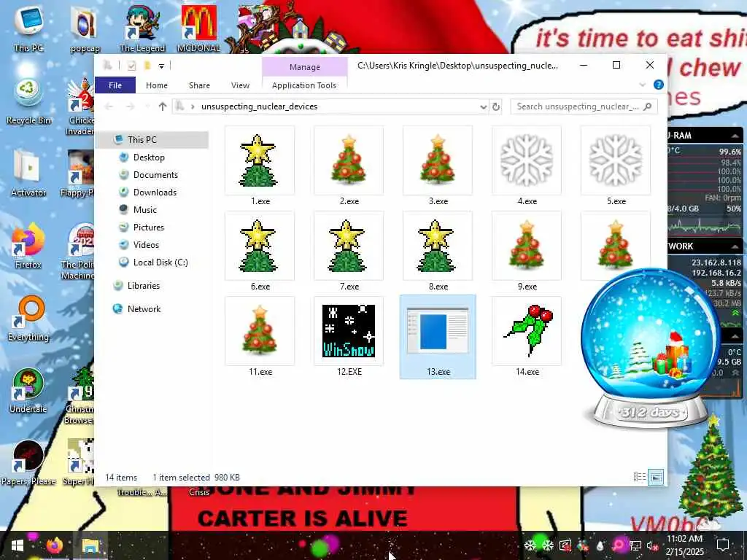Viewport: 747px width, 560px height.
Task: Select the 3.exe Christmas tree file
Action: click(x=438, y=166)
